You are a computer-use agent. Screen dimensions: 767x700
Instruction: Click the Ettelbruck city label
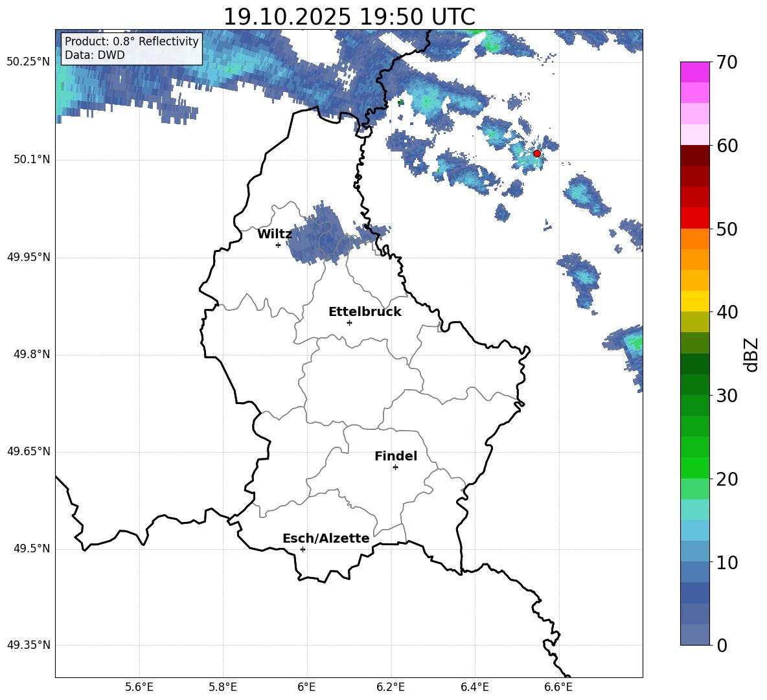tap(365, 312)
